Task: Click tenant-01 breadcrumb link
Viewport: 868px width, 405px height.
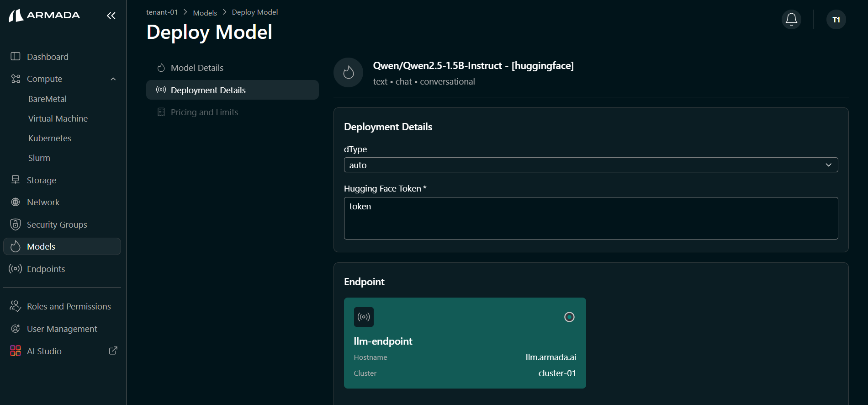Action: pos(162,12)
